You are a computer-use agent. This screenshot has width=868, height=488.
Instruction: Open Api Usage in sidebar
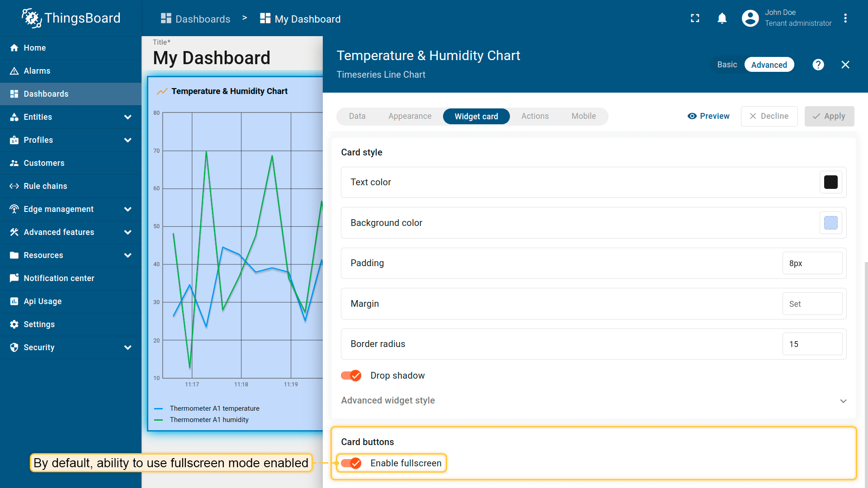(x=42, y=301)
